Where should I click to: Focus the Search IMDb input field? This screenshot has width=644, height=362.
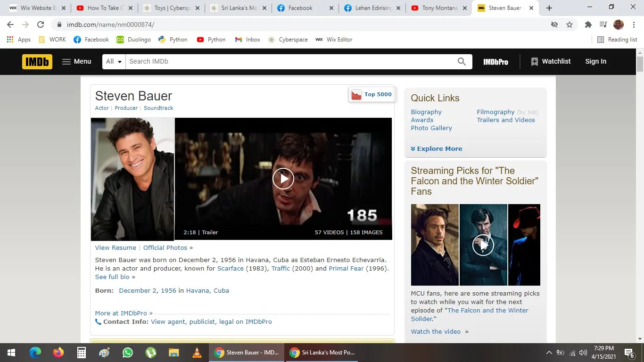pyautogui.click(x=290, y=61)
